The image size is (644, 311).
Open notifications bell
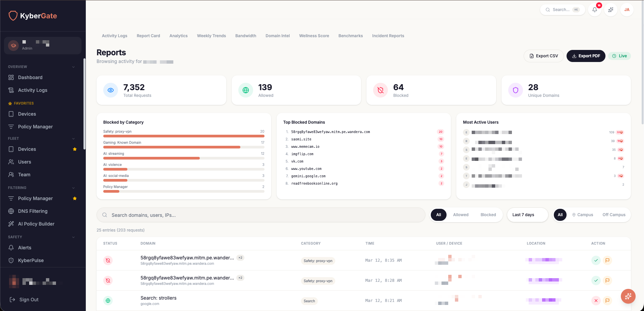[595, 10]
